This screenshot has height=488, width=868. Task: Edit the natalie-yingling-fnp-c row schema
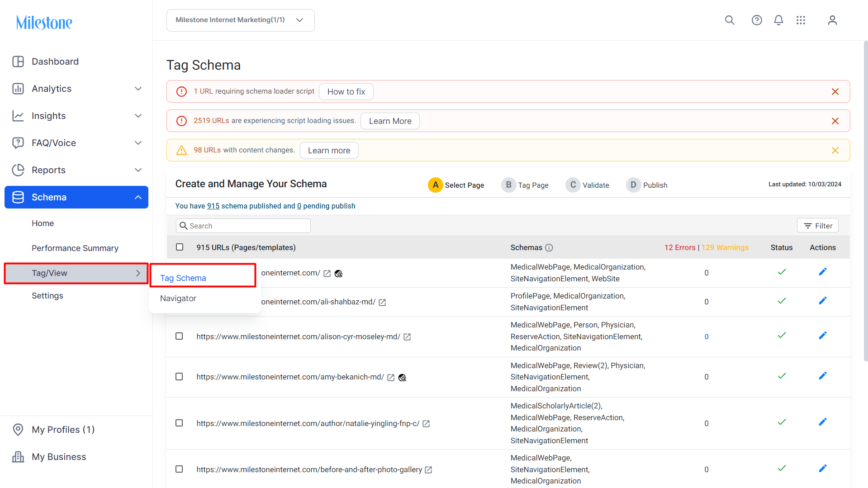point(823,422)
